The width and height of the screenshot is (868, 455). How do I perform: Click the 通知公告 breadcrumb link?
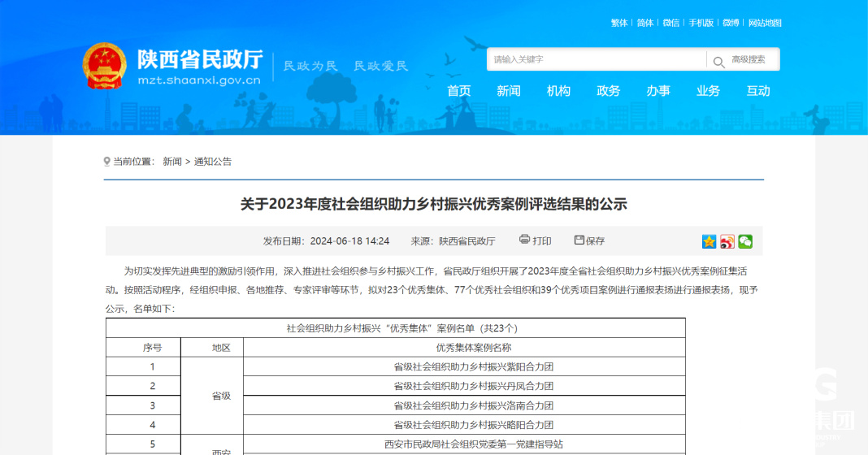(x=213, y=162)
